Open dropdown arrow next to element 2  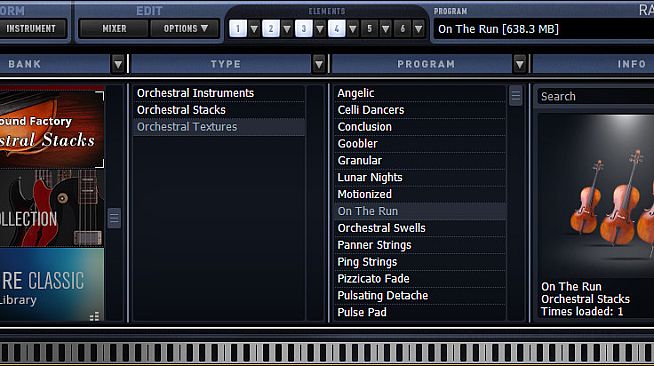coord(287,29)
